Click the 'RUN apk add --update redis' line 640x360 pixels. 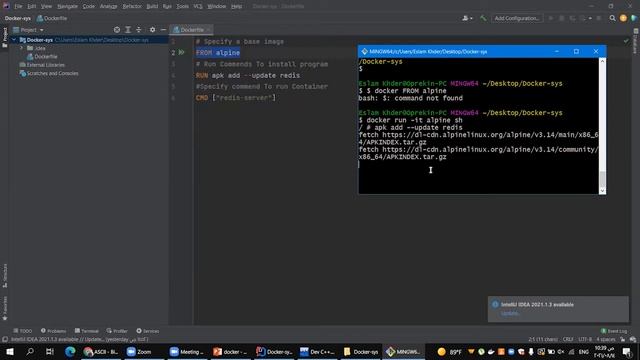coord(248,76)
